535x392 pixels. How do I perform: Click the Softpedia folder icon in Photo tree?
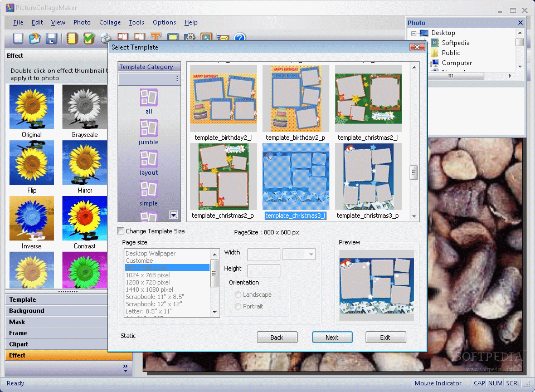(x=435, y=43)
